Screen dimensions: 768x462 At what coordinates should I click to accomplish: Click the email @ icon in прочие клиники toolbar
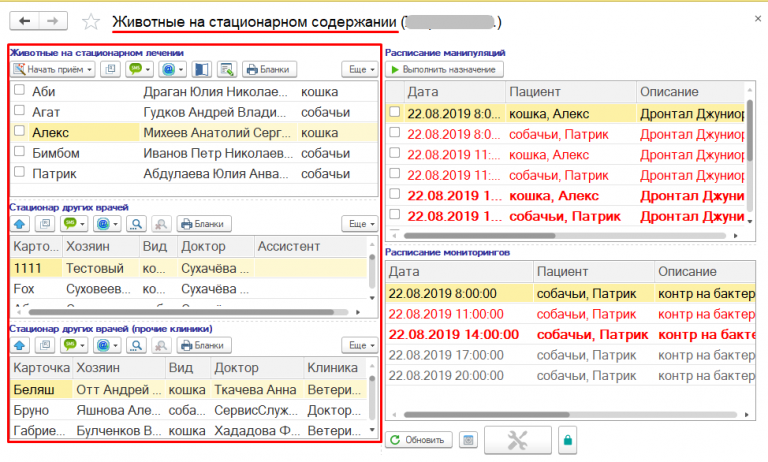(x=103, y=345)
